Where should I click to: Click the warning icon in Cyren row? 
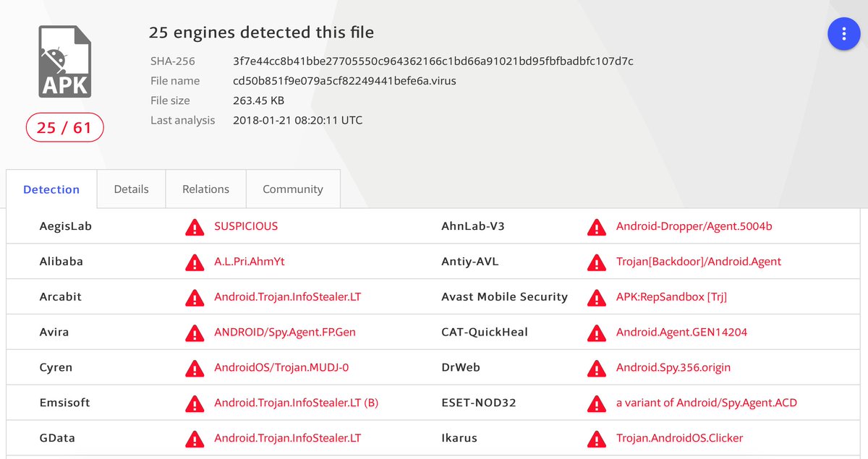[x=195, y=369]
